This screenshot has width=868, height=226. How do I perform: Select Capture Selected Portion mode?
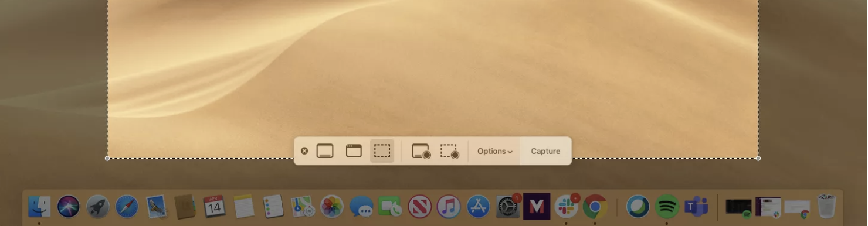tap(382, 151)
